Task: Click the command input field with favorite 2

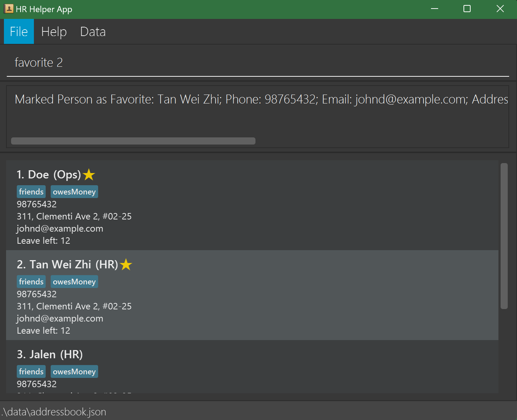Action: (257, 63)
